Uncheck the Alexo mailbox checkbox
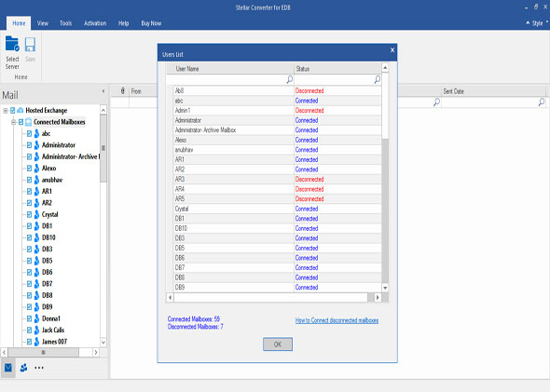Image resolution: width=550 pixels, height=392 pixels. pyautogui.click(x=29, y=169)
